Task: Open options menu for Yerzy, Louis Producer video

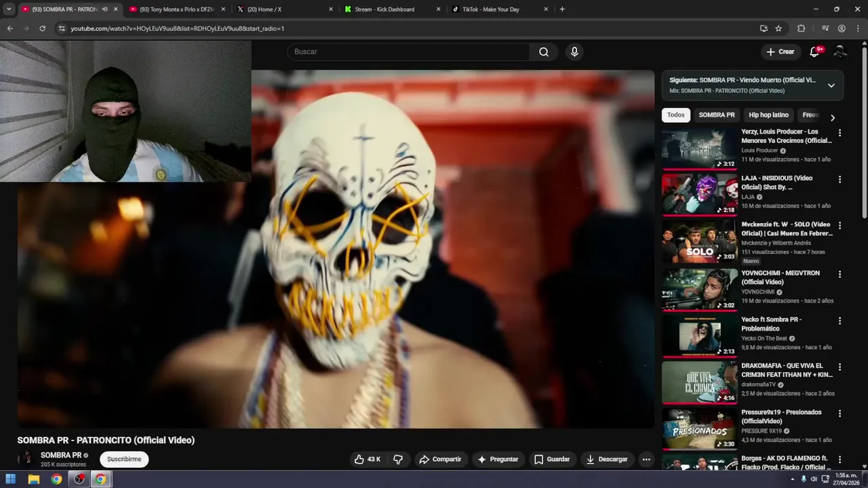Action: click(x=840, y=133)
